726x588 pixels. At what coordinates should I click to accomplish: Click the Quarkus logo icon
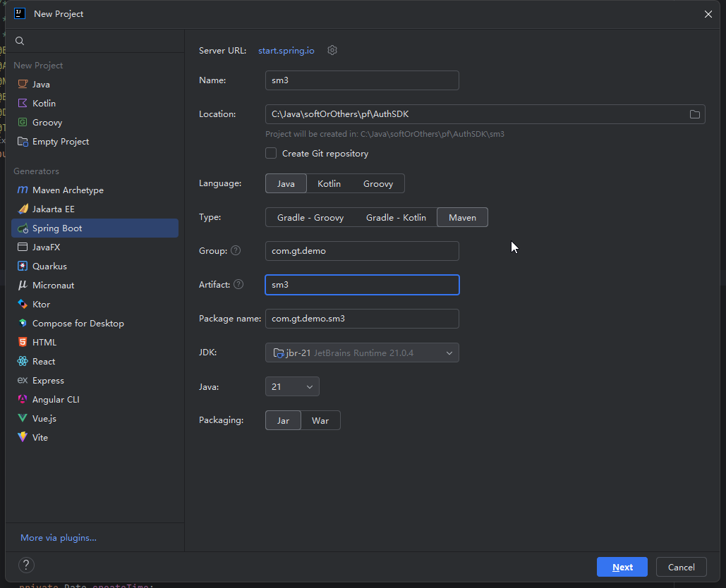click(23, 266)
